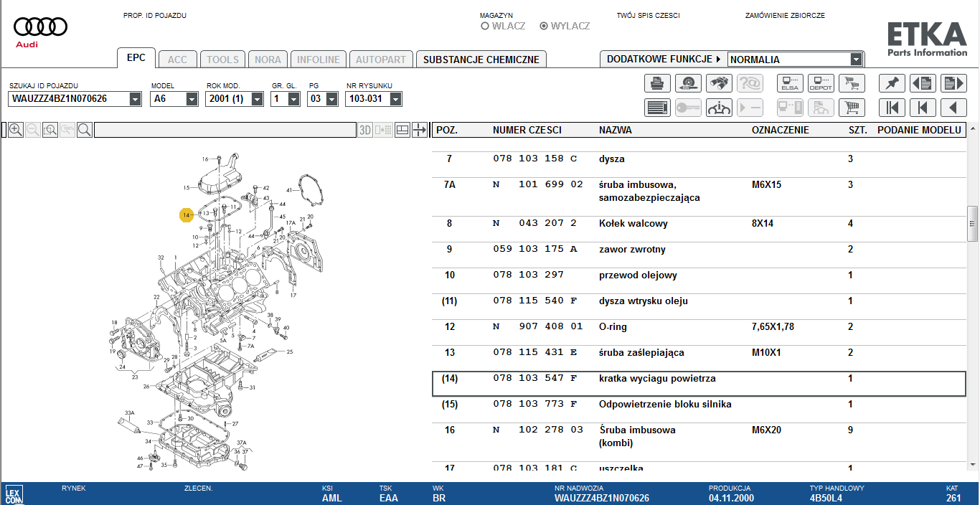This screenshot has width=980, height=505.
Task: Click the pushpin icon
Action: 892,83
